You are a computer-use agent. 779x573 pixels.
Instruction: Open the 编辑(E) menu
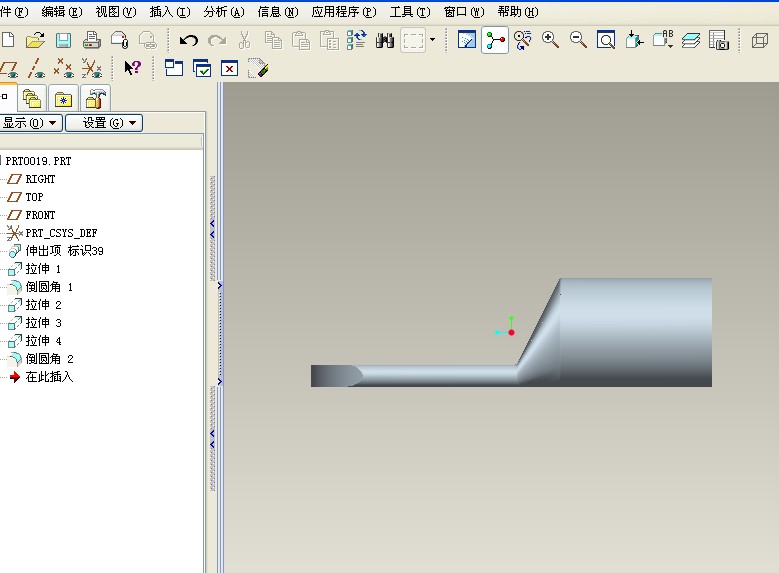click(x=62, y=11)
